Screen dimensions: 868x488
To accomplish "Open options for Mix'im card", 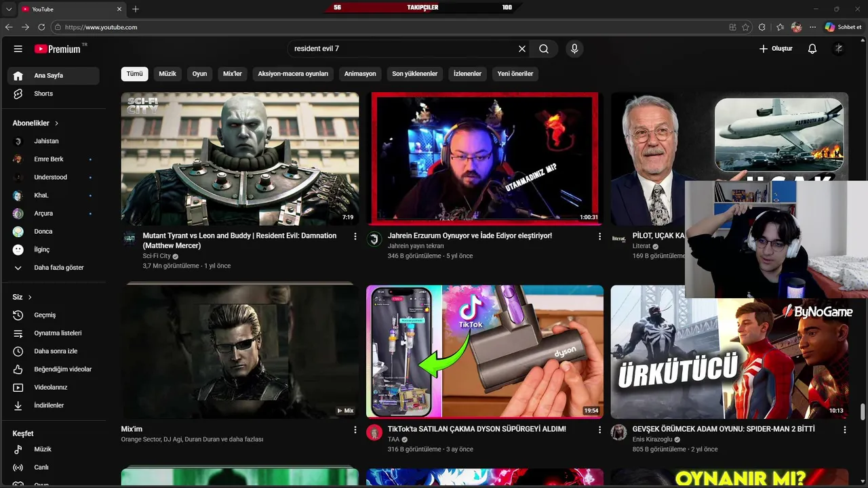I will click(355, 430).
